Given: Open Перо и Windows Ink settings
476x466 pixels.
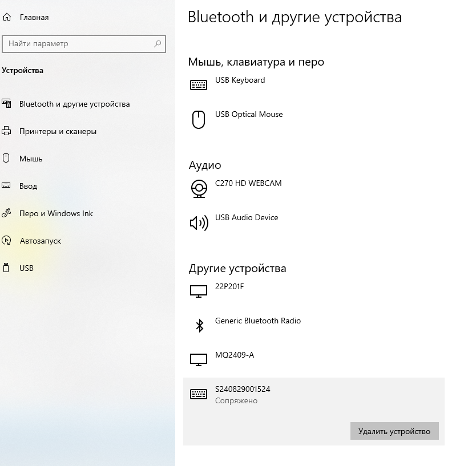Looking at the screenshot, I should click(x=56, y=214).
